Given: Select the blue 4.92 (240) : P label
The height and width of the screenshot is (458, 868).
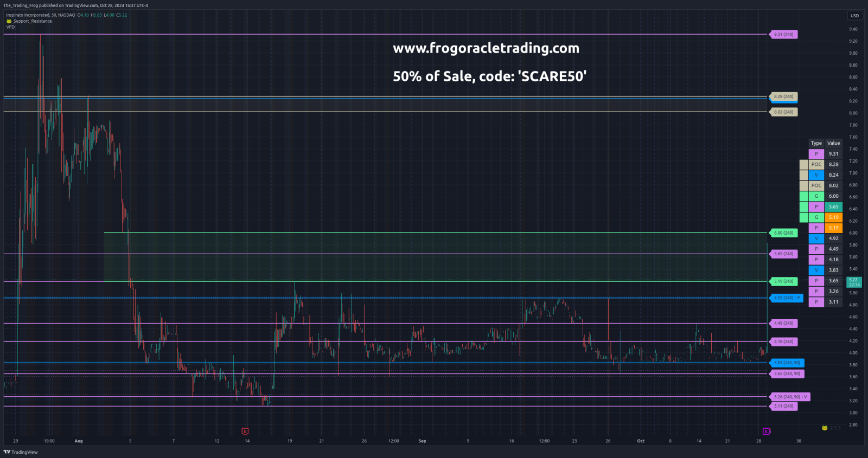Looking at the screenshot, I should [x=786, y=298].
